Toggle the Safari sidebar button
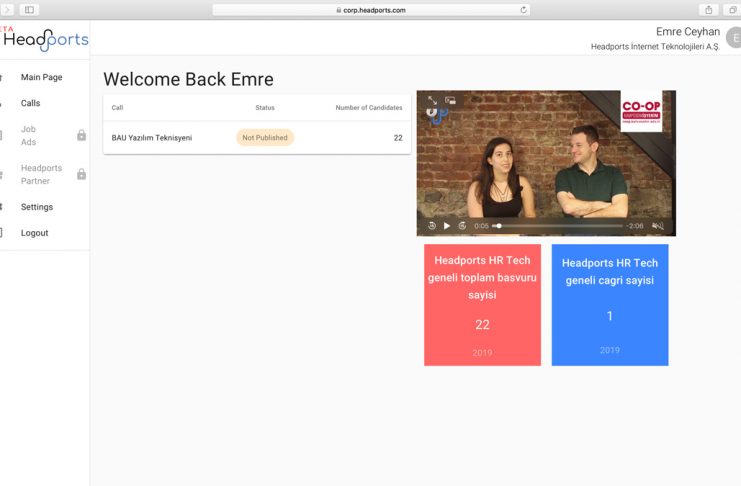741x486 pixels. point(29,9)
